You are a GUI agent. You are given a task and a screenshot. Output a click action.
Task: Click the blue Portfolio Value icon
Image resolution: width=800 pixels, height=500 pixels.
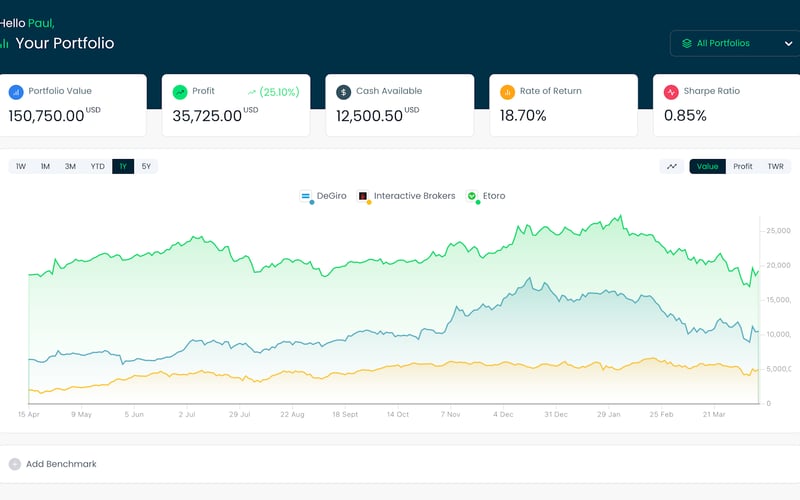point(16,92)
